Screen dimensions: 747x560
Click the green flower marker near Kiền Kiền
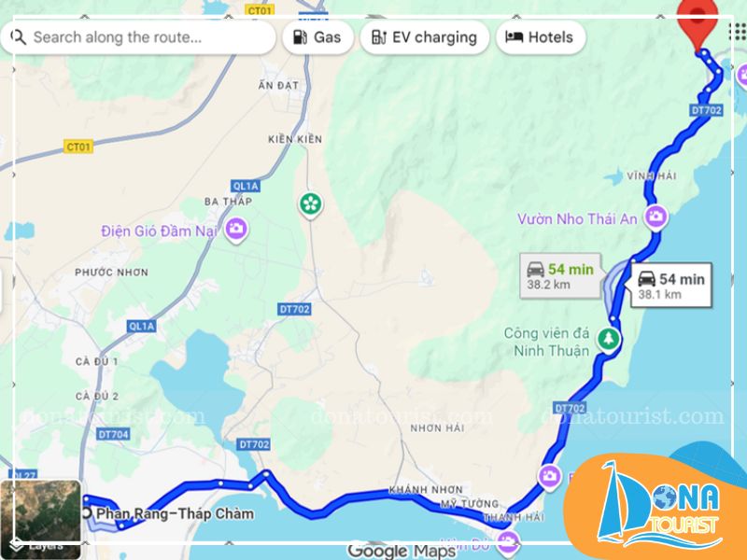coord(311,204)
